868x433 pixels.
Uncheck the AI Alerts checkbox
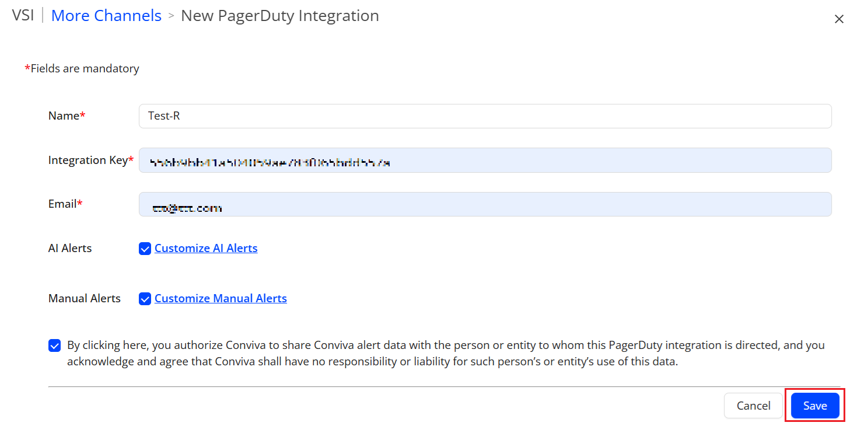[x=145, y=249]
